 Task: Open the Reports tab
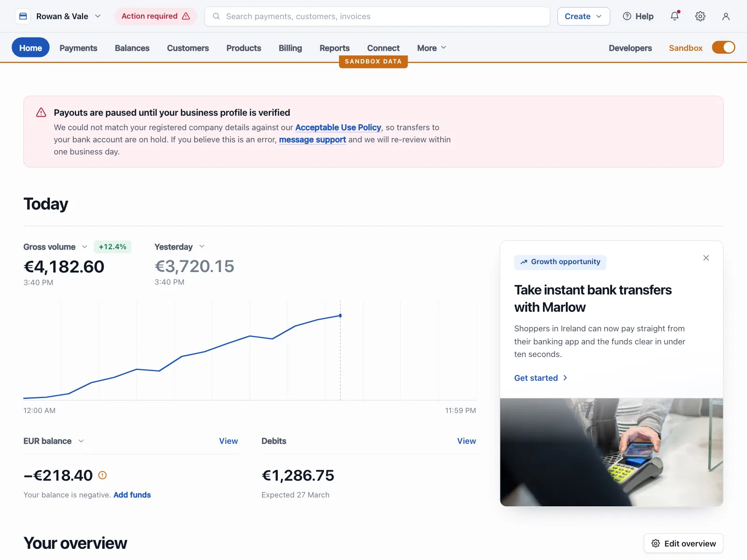coord(335,48)
